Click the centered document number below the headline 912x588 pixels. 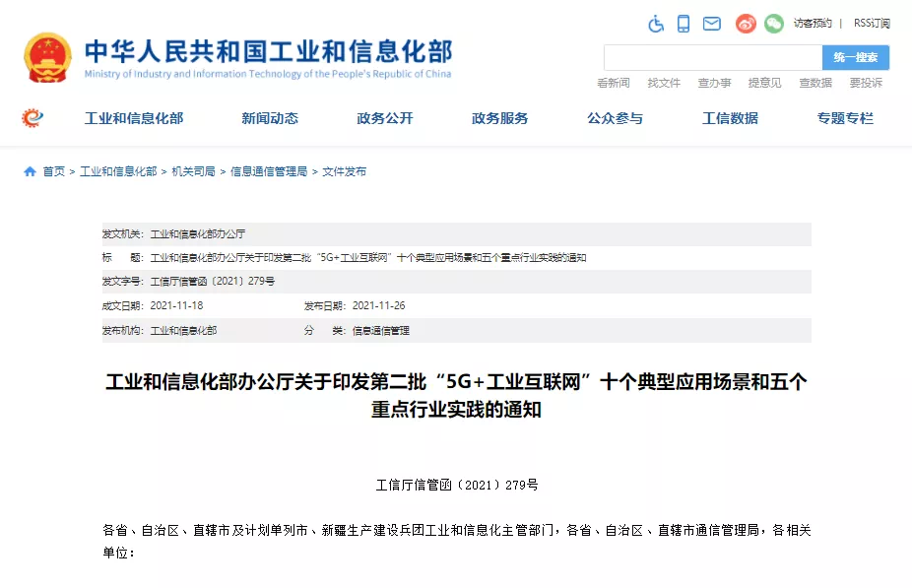457,485
